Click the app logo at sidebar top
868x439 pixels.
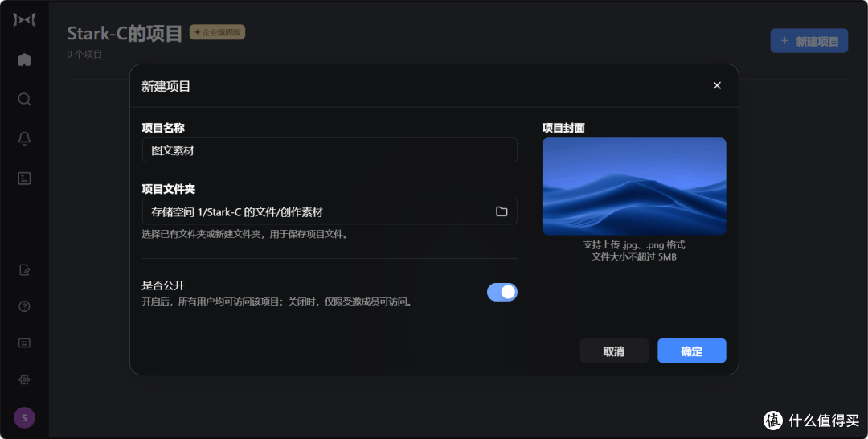tap(24, 20)
